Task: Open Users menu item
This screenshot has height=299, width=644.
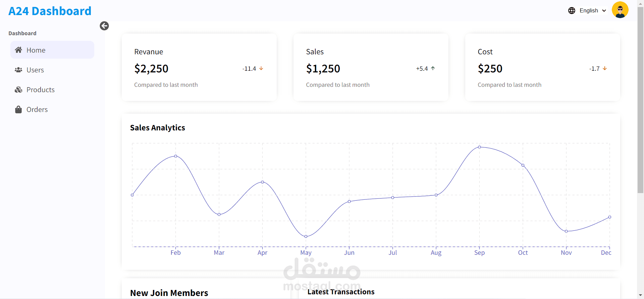Action: click(52, 70)
